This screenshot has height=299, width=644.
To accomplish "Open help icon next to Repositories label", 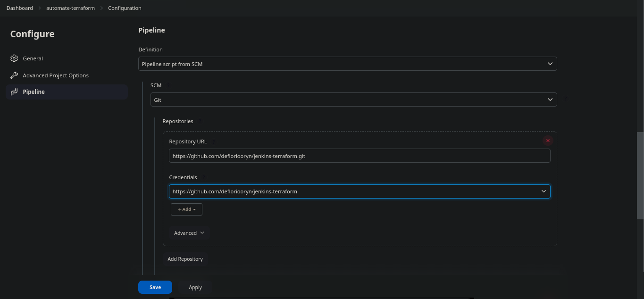I will (200, 121).
